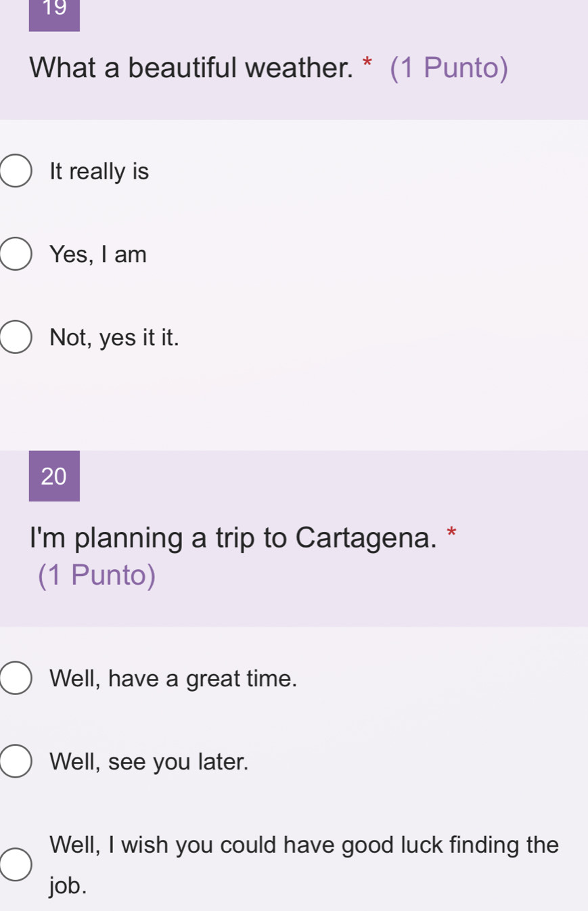The width and height of the screenshot is (588, 911).
Task: Choose the 'Yes, I am' radio button
Action: tap(16, 254)
